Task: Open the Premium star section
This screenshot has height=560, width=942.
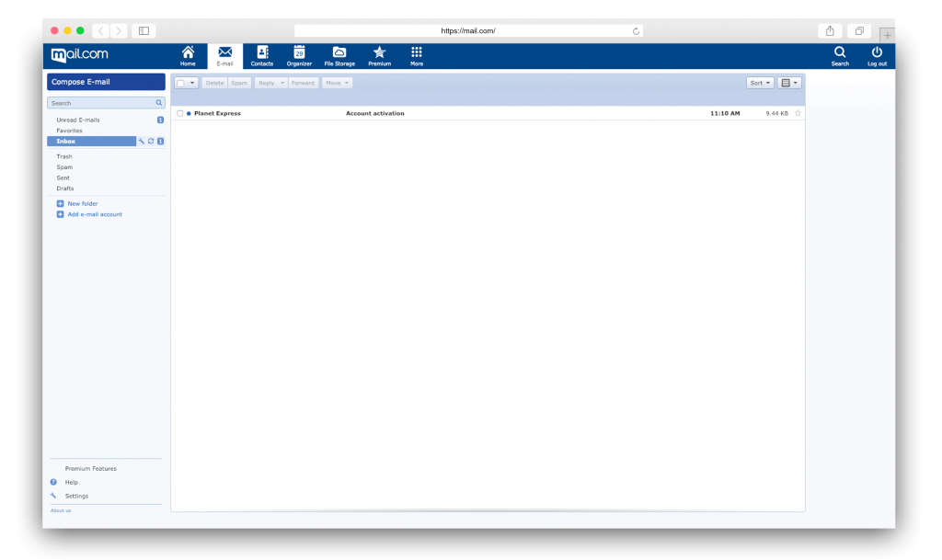Action: tap(379, 56)
